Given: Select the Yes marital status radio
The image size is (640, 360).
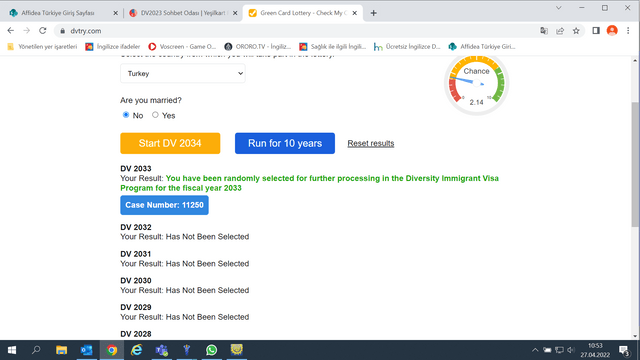Looking at the screenshot, I should point(155,115).
